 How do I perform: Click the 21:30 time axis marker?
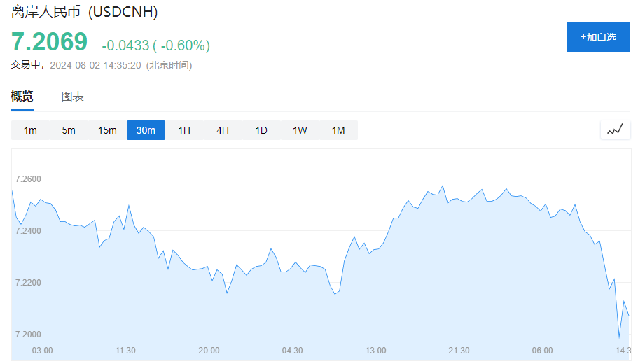(459, 351)
